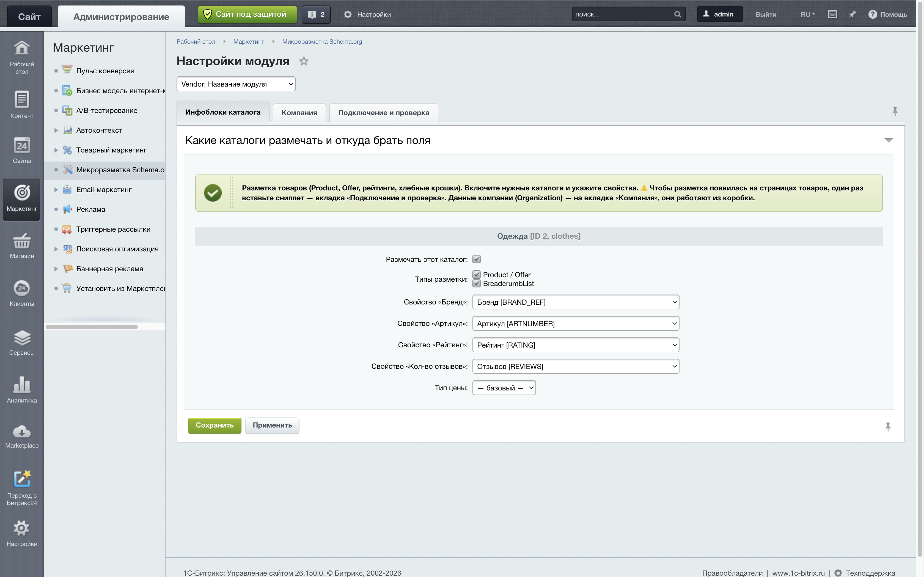The width and height of the screenshot is (924, 577).
Task: Click the notifications counter icon
Action: [316, 15]
